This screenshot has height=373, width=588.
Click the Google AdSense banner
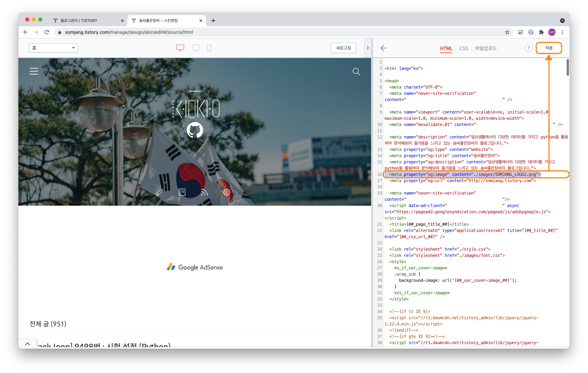point(195,267)
